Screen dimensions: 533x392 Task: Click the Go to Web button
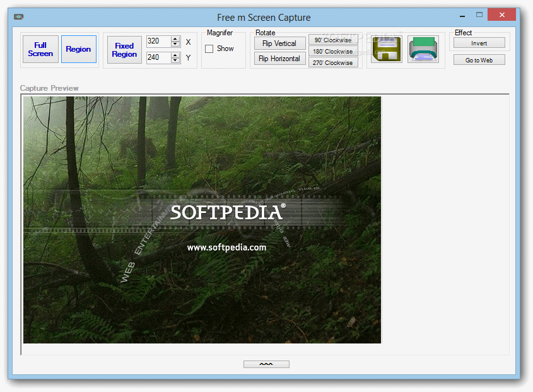point(479,60)
